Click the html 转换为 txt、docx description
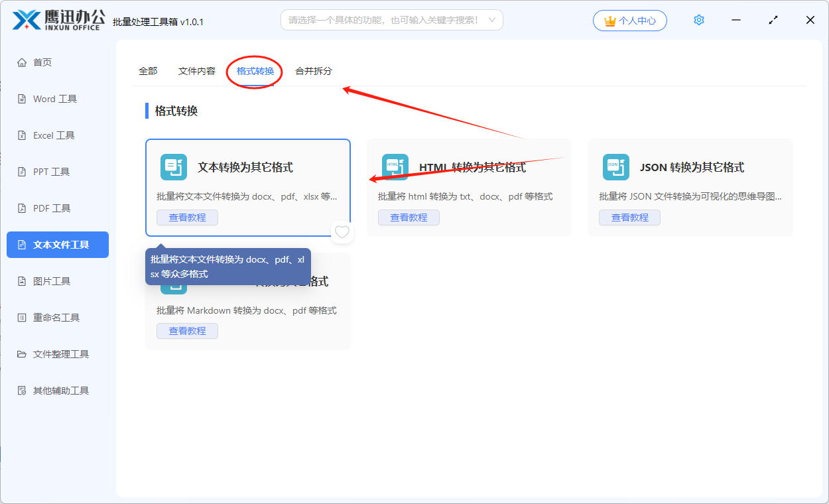Screen dimensions: 829x504 [x=466, y=196]
